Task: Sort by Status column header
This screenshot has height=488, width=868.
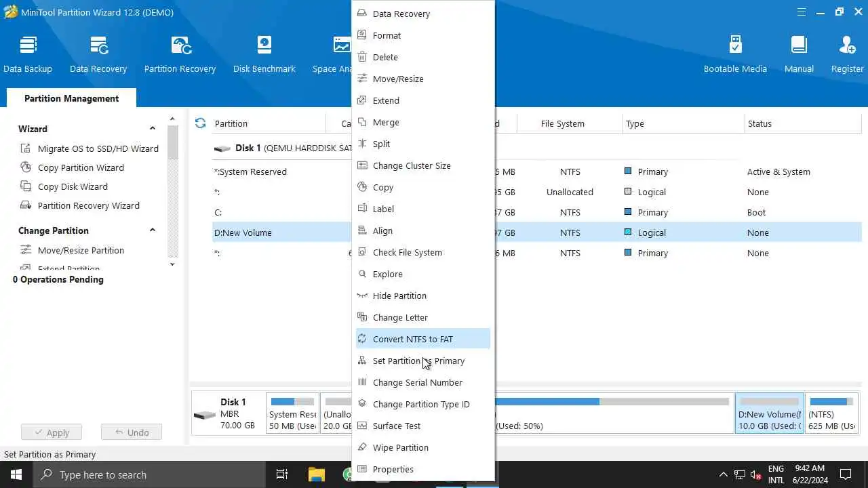Action: 803,123
